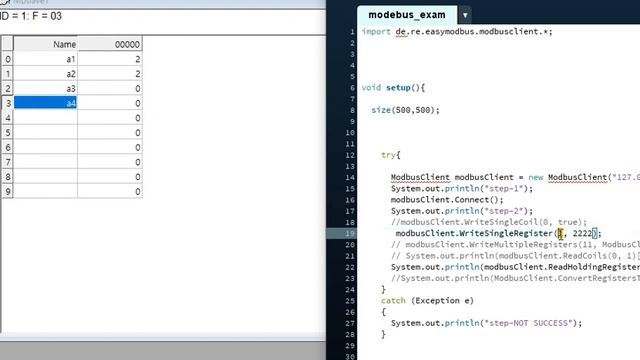This screenshot has width=640, height=360.
Task: Click the commented WriteSingleCoil line
Action: pyautogui.click(x=489, y=222)
